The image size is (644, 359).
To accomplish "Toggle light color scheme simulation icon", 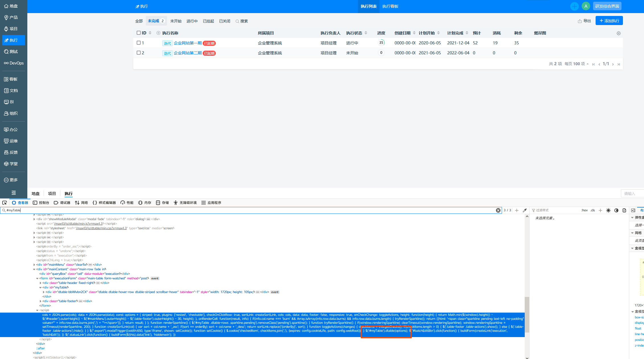I will point(608,210).
